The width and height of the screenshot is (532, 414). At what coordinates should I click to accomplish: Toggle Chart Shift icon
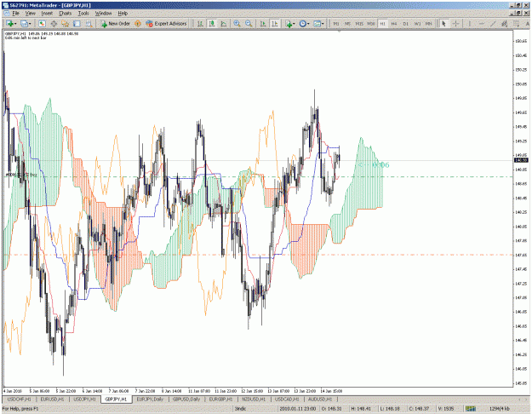pyautogui.click(x=274, y=24)
